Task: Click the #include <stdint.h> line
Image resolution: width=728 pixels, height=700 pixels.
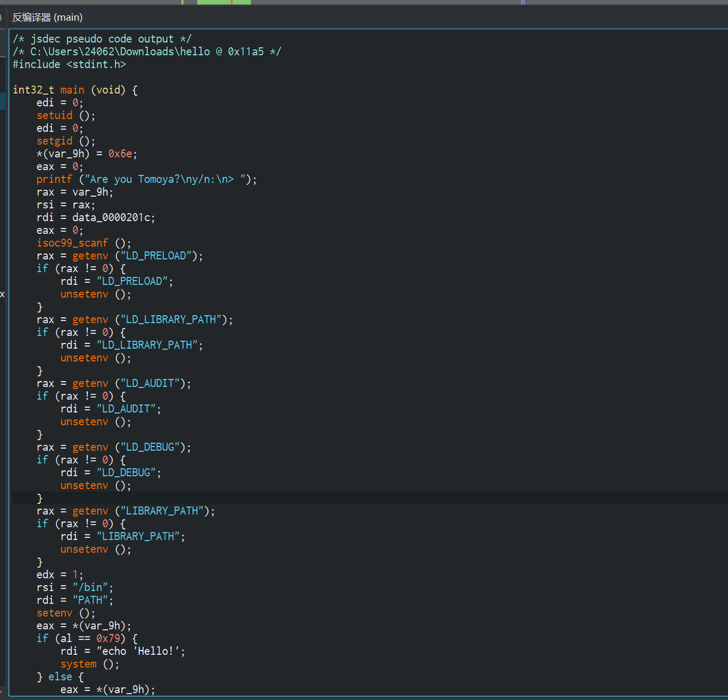Action: coord(69,64)
